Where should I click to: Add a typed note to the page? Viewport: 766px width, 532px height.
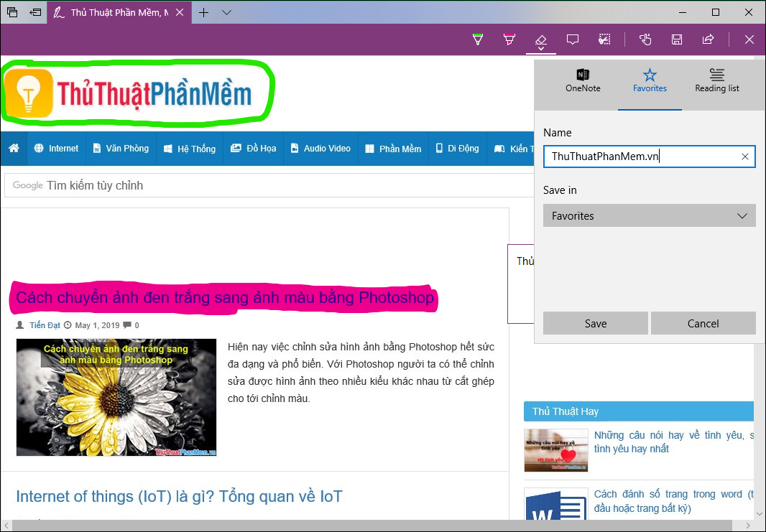572,39
